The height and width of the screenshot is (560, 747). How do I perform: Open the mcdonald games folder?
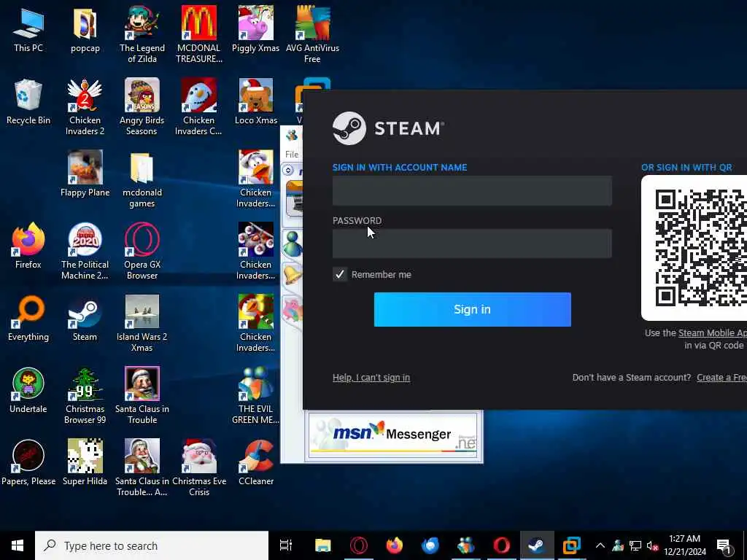[142, 179]
